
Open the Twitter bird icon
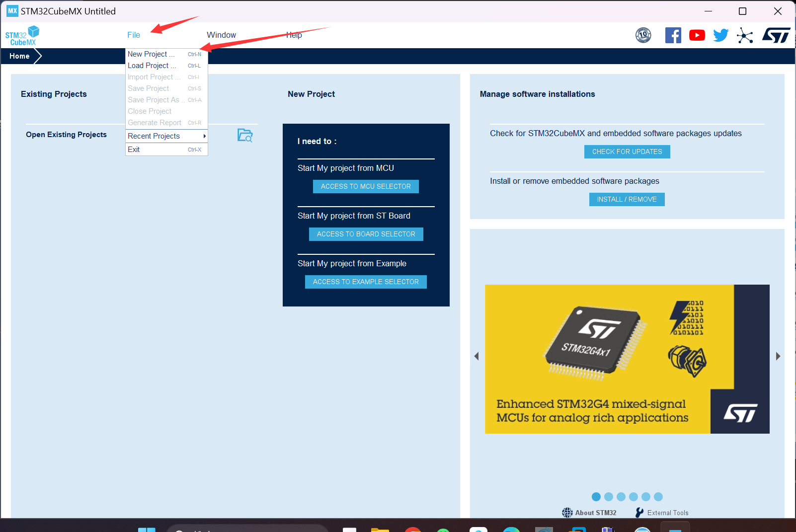tap(721, 35)
